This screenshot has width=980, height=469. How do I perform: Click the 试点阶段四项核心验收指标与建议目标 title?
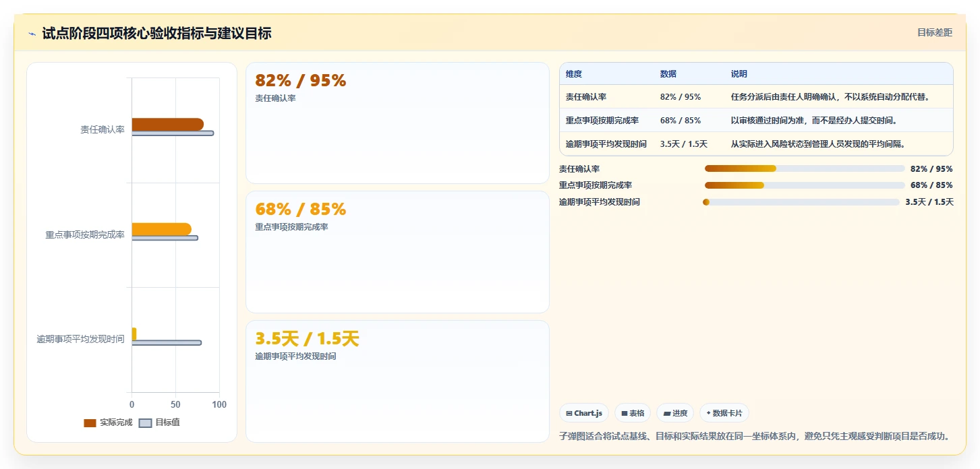156,34
